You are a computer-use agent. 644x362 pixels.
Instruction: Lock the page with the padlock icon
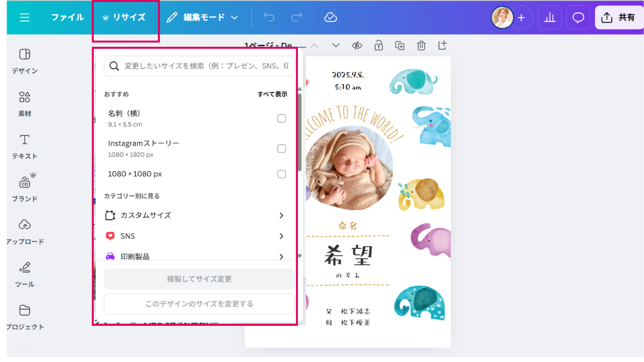[378, 46]
